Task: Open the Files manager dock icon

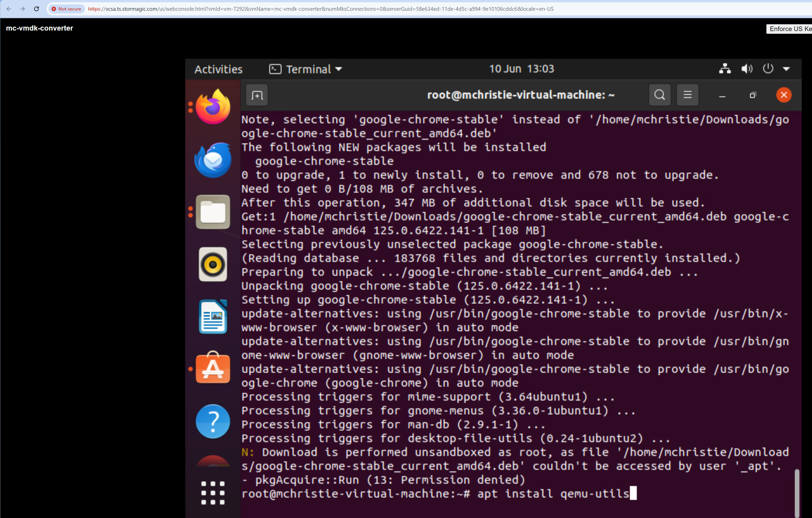Action: 213,212
